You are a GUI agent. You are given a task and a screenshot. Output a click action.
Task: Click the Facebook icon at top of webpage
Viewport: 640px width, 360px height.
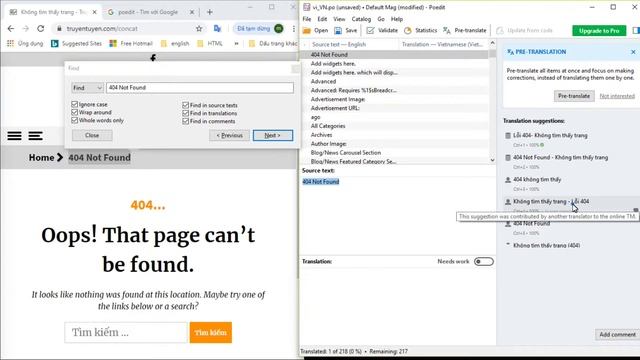tap(153, 58)
